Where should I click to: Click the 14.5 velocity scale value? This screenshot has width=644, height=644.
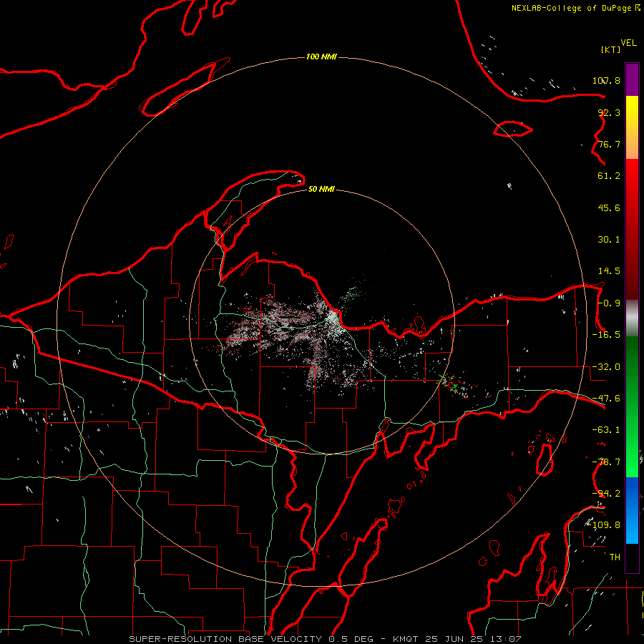(x=609, y=271)
